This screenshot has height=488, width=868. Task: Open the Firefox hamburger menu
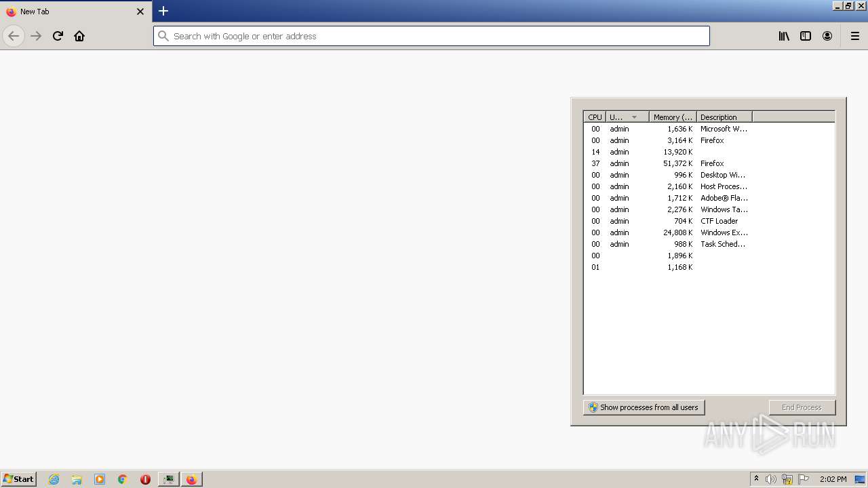click(855, 36)
